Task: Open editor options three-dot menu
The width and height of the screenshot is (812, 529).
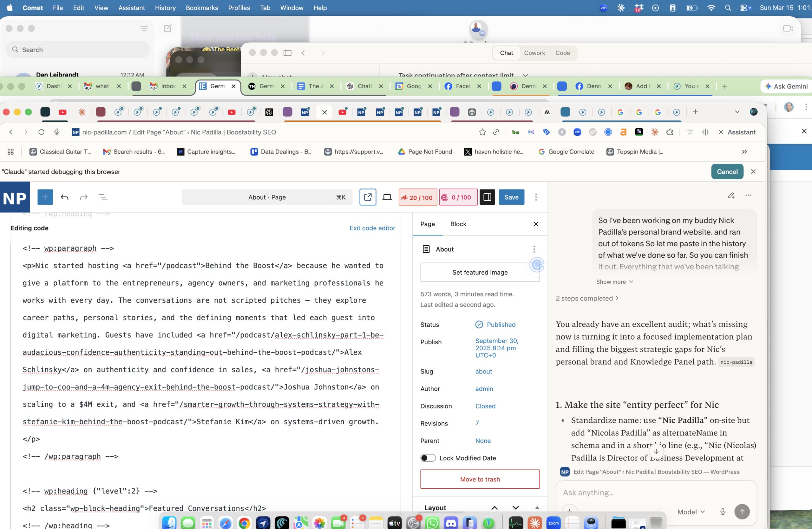Action: tap(536, 197)
